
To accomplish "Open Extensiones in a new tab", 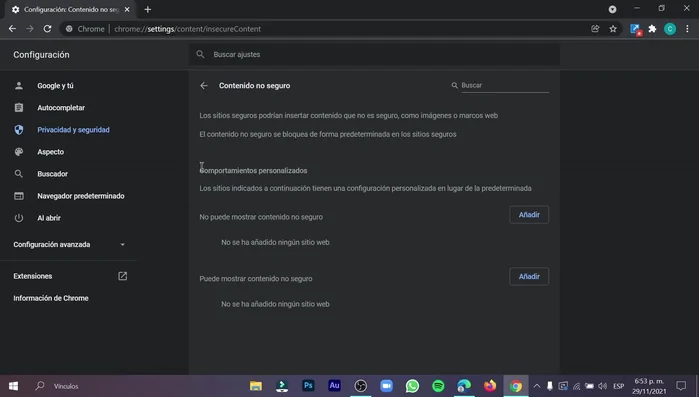I will coord(70,276).
